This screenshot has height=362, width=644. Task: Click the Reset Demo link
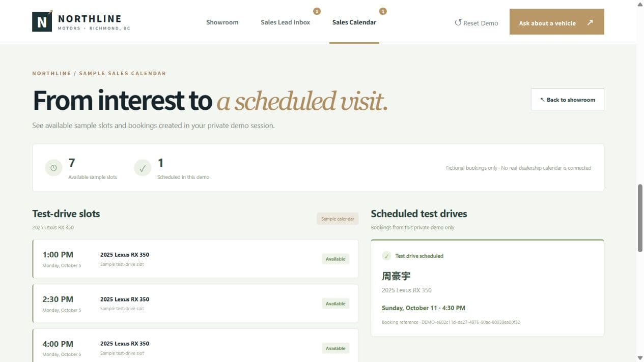[x=477, y=23]
